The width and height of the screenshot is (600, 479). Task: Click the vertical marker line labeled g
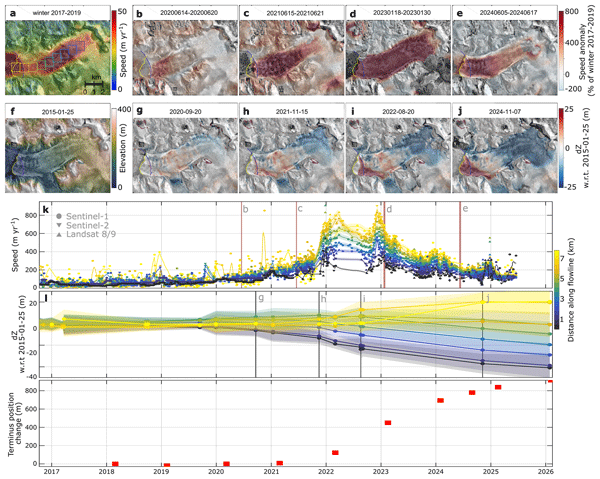(x=256, y=334)
